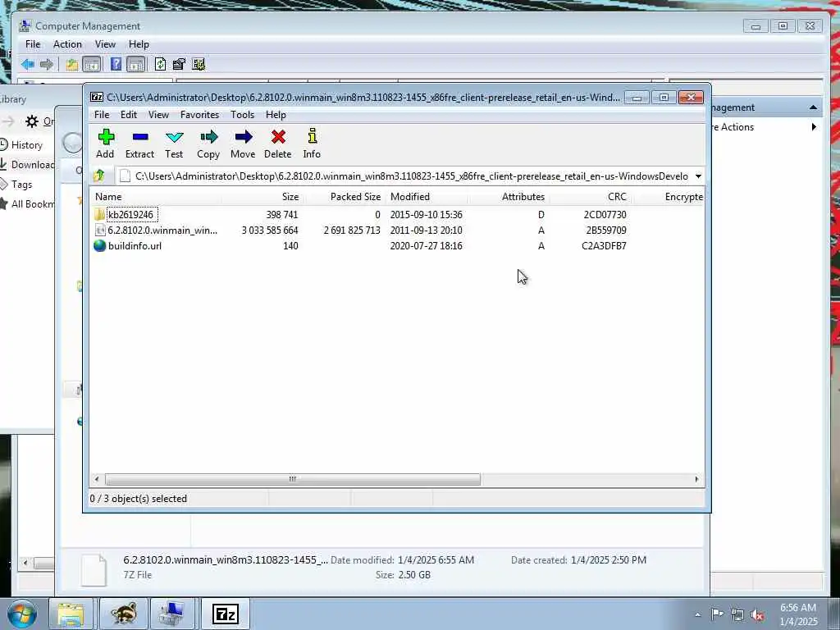Click the size value 3 033 585 664
Viewport: 840px width, 630px height.
click(269, 230)
